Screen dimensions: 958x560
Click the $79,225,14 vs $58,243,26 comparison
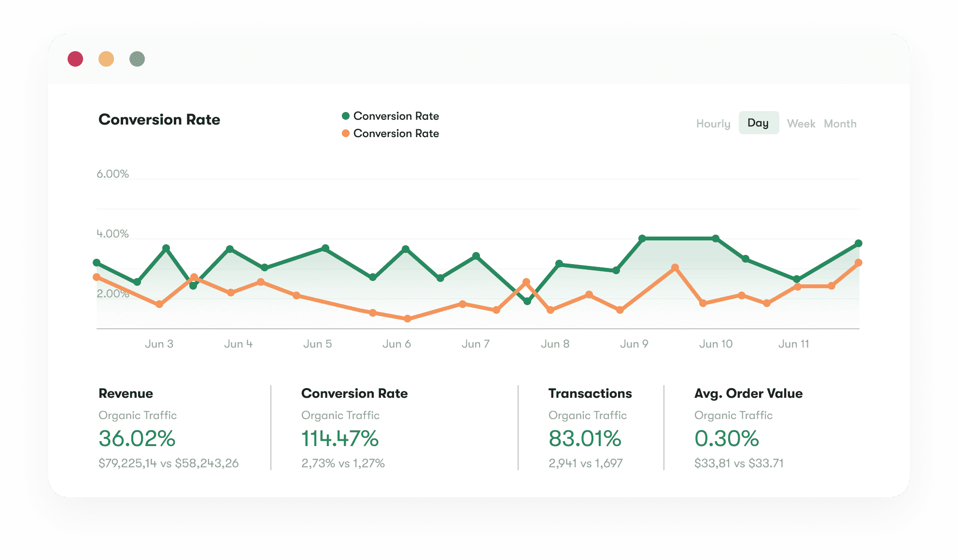(x=169, y=463)
